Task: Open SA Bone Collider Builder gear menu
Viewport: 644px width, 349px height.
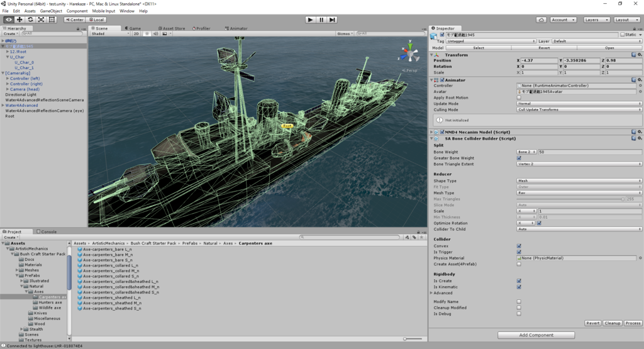Action: [x=640, y=138]
